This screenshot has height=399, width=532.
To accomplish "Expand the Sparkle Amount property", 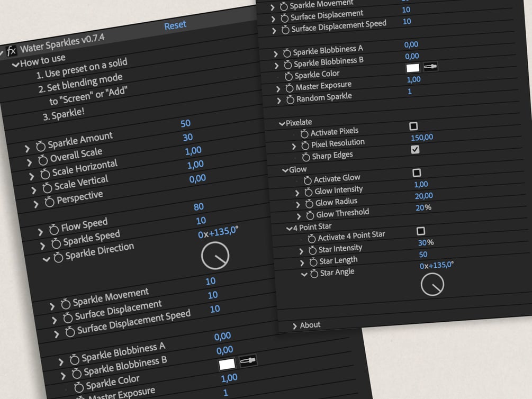I will tap(27, 149).
